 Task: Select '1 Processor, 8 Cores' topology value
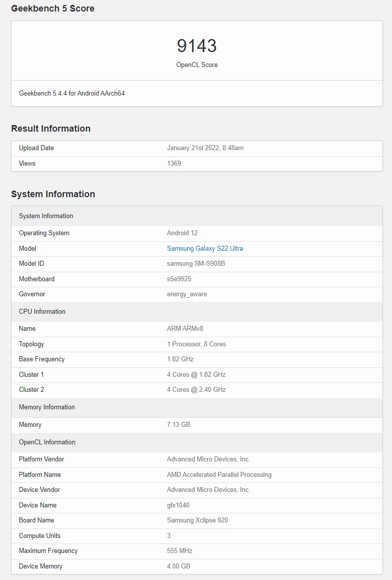click(x=196, y=344)
